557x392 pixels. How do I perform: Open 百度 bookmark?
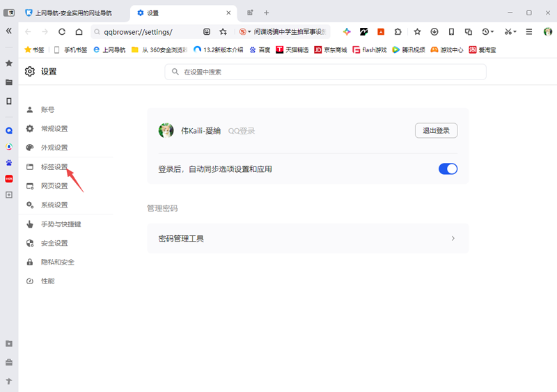(260, 49)
